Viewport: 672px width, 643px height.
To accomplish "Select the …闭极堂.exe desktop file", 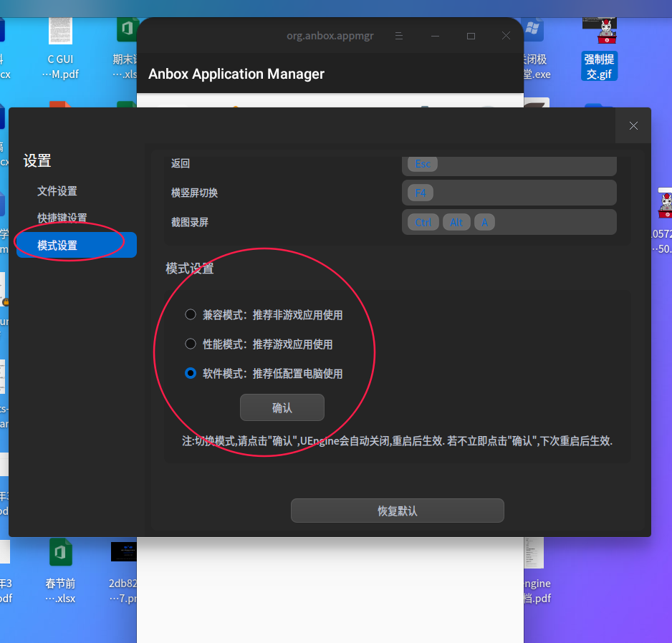I will (x=536, y=49).
